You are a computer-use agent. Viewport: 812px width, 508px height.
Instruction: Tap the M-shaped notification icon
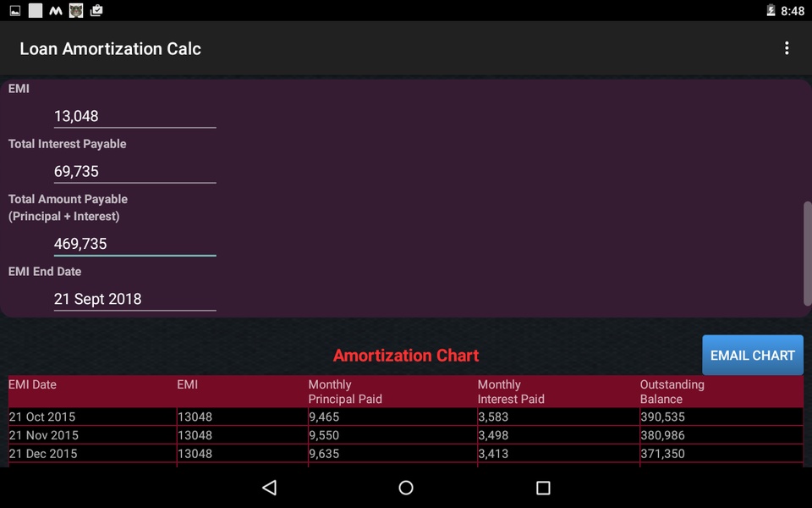click(56, 10)
